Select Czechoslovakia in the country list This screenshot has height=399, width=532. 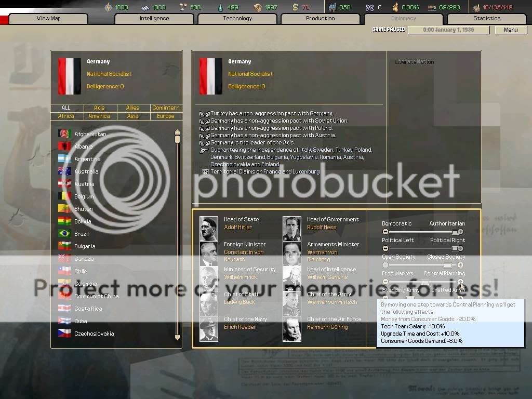94,334
